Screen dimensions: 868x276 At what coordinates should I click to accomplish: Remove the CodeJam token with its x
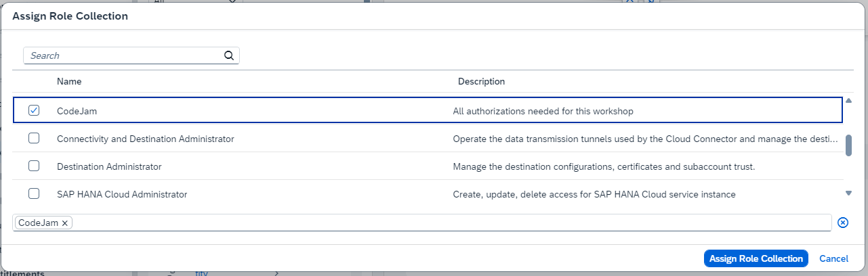(65, 223)
